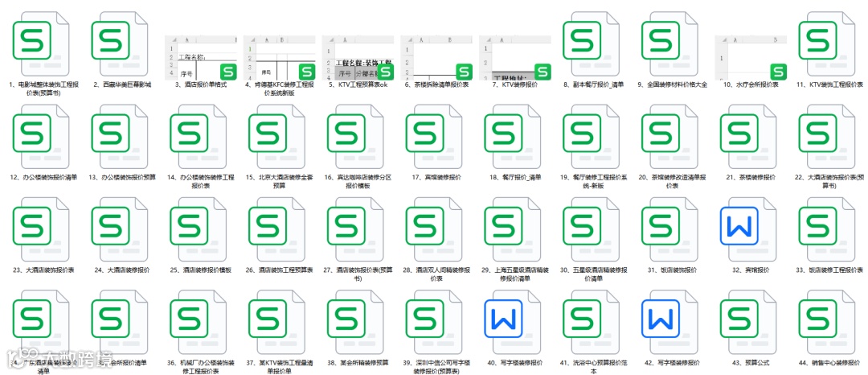Click the label 茶馆装修改造清单报价表
Image resolution: width=868 pixels, height=375 pixels.
coord(672,182)
